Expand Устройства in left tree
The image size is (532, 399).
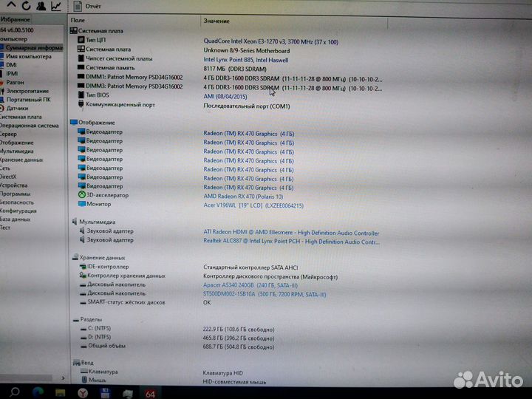pyautogui.click(x=14, y=185)
